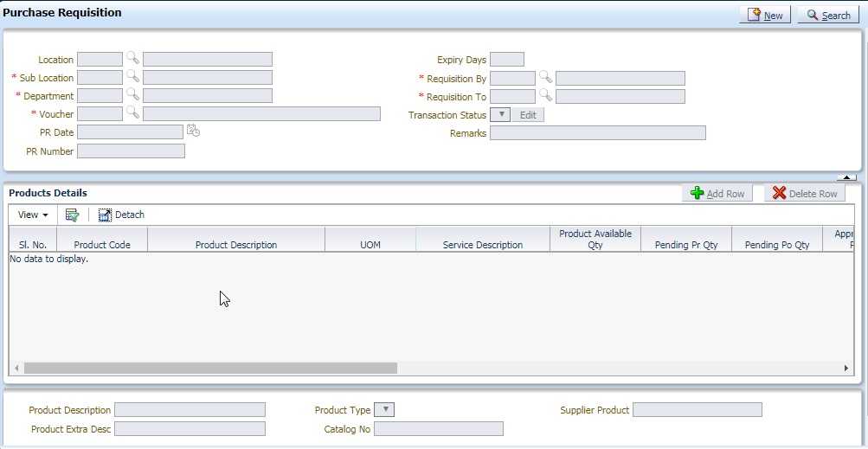The width and height of the screenshot is (868, 449).
Task: Open the Sub Location lookup magnifier icon
Action: pyautogui.click(x=132, y=76)
